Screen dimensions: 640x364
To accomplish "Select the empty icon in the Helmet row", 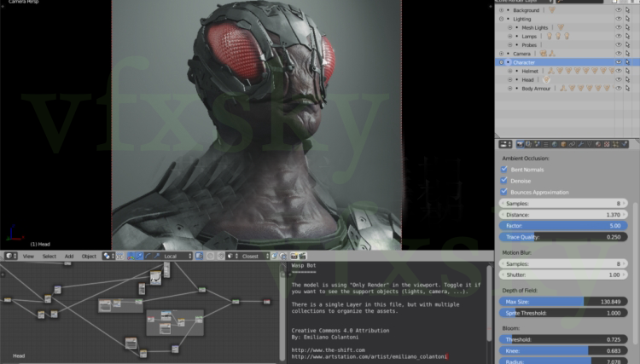I will pos(551,71).
